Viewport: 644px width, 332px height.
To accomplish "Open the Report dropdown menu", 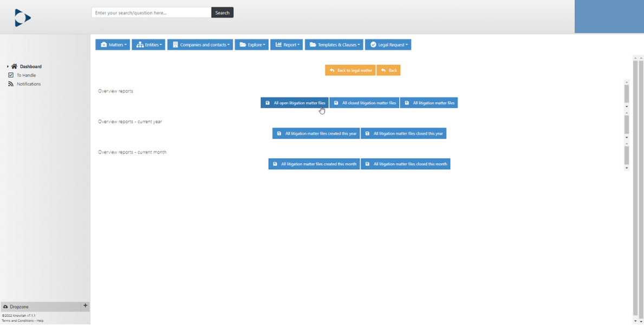I will pyautogui.click(x=287, y=44).
